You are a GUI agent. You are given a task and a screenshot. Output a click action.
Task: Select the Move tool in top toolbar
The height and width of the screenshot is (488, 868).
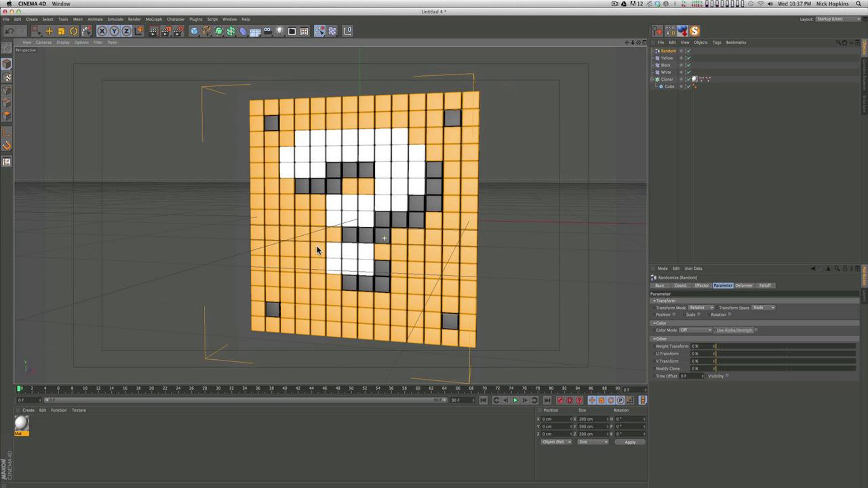(x=49, y=31)
